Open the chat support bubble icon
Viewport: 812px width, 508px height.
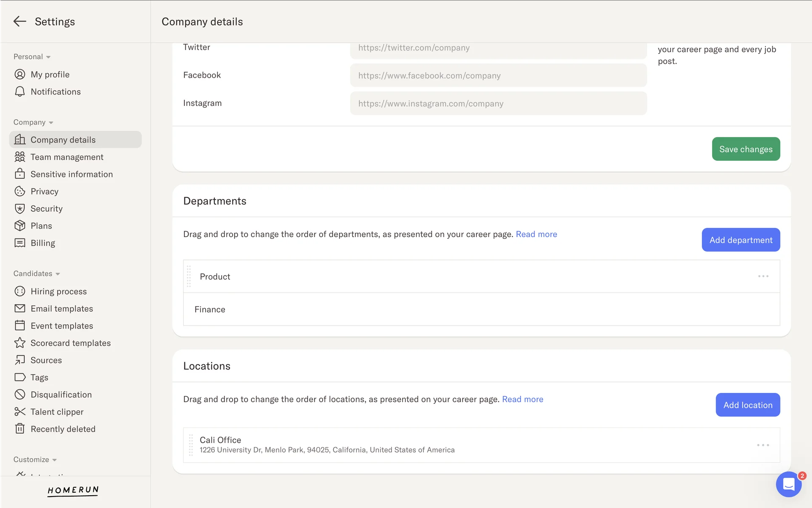pyautogui.click(x=788, y=484)
